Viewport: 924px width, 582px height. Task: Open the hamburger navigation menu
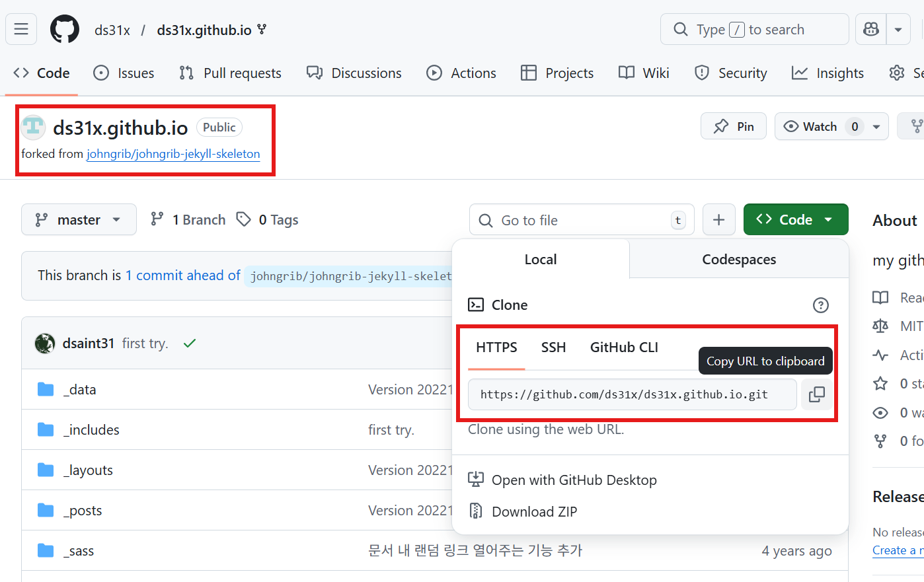(x=21, y=29)
